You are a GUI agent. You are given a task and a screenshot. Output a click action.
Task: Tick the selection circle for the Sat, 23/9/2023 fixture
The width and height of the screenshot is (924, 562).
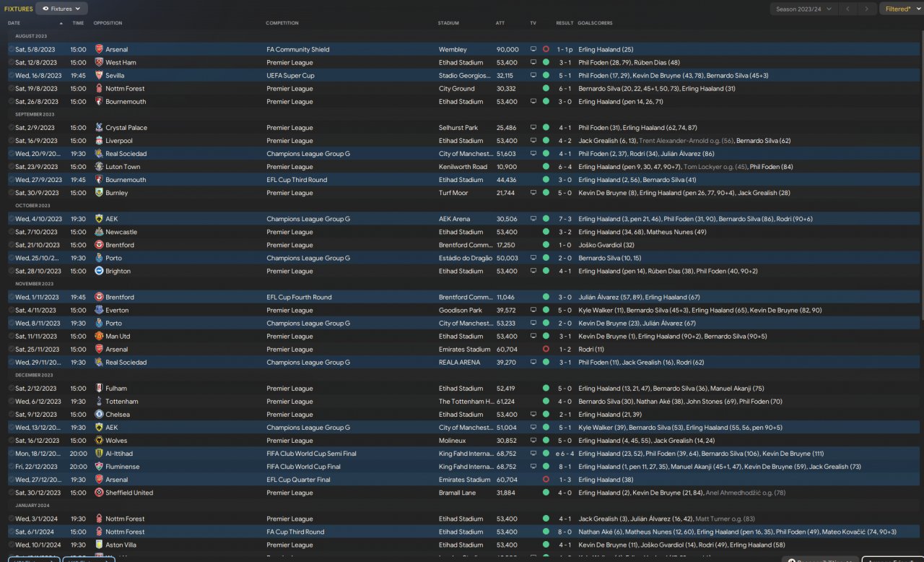(11, 167)
